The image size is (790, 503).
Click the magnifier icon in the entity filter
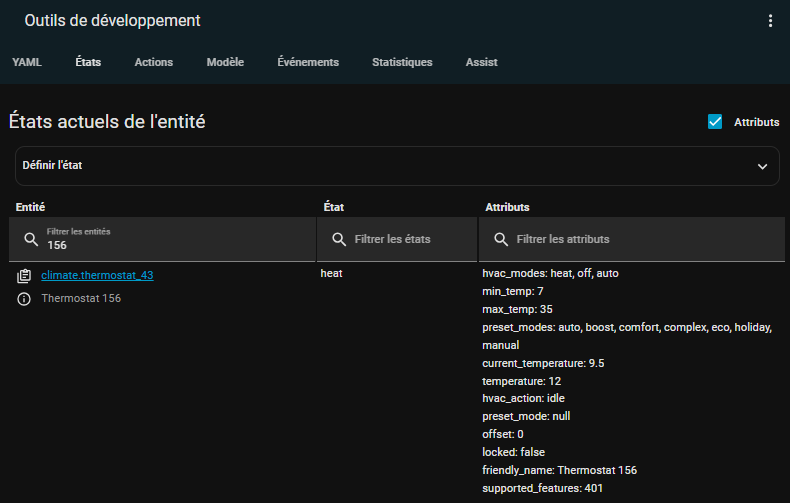click(x=31, y=239)
